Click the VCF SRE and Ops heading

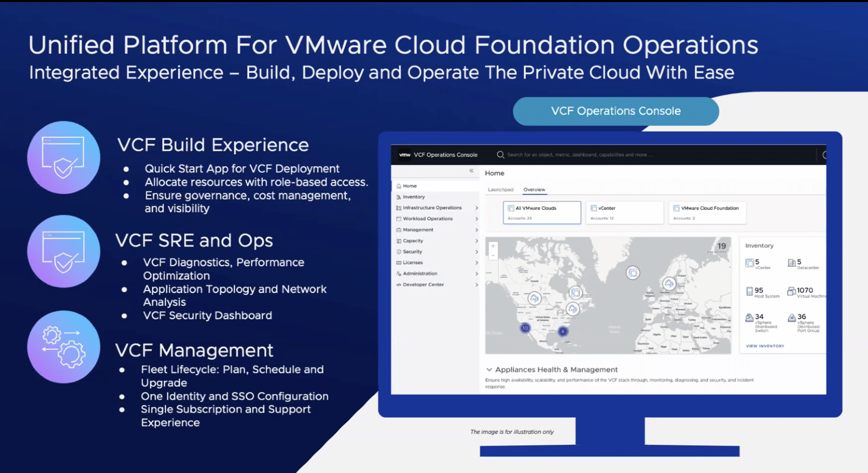coord(194,241)
